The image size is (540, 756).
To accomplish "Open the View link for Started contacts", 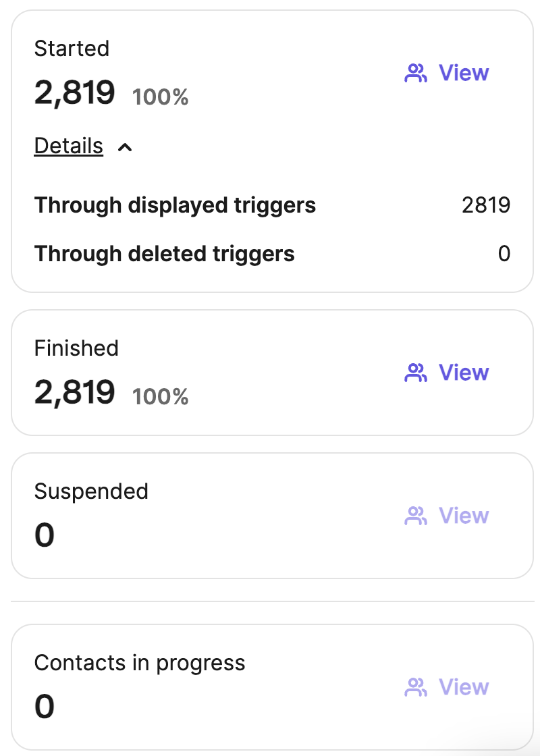I will [464, 73].
